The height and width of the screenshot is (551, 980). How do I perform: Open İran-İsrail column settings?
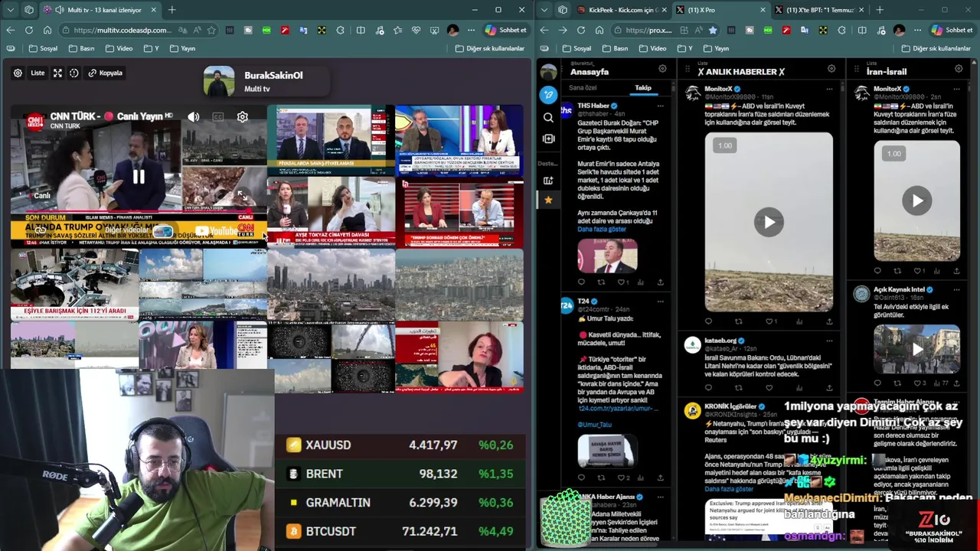pyautogui.click(x=959, y=69)
